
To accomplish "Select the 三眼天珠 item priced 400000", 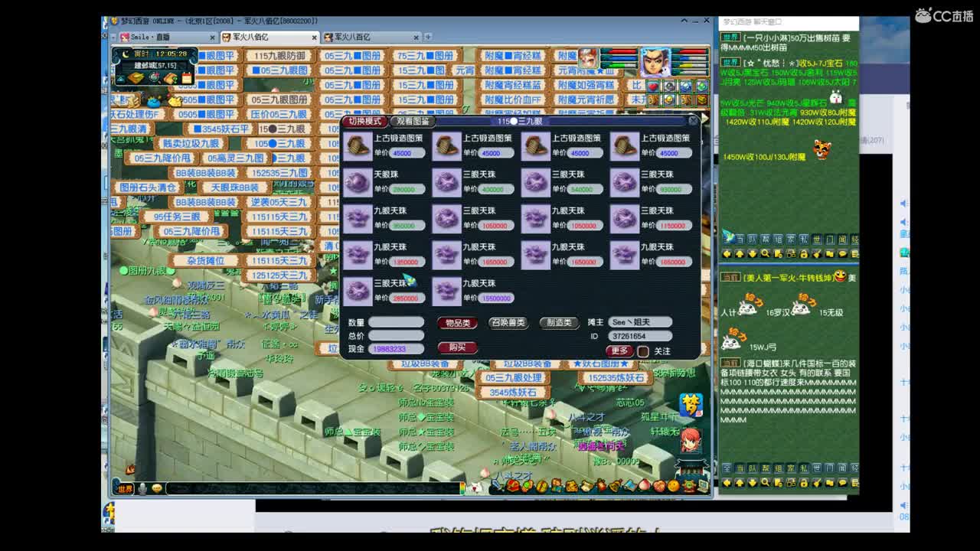I will (x=446, y=182).
